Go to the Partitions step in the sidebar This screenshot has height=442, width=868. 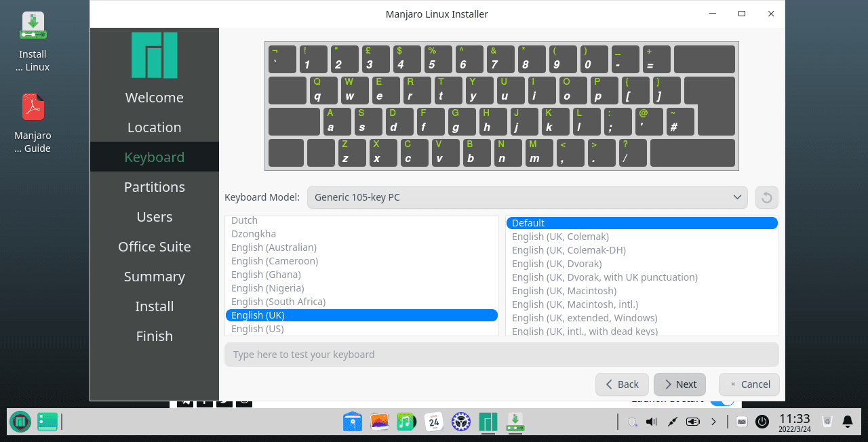click(x=154, y=186)
